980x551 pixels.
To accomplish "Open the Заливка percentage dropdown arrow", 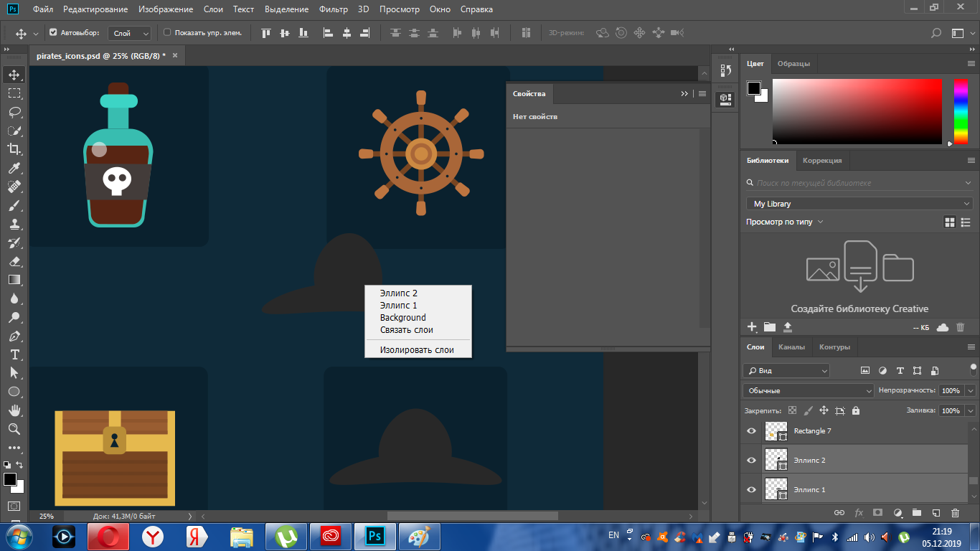I will click(971, 410).
